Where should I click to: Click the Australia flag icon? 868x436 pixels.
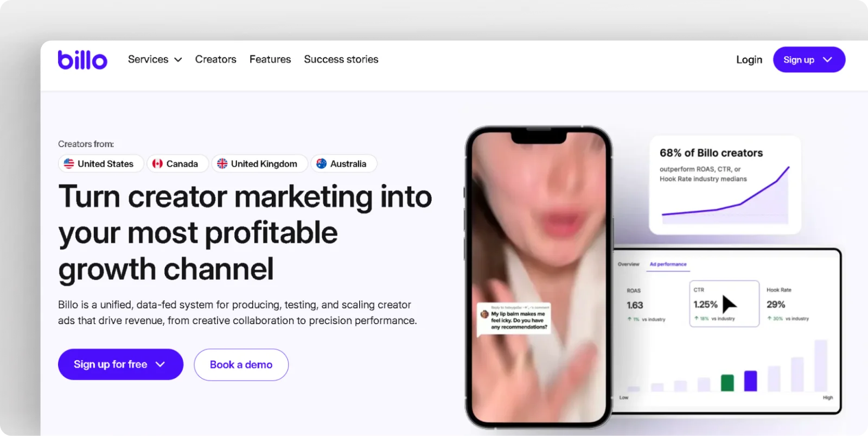[322, 163]
